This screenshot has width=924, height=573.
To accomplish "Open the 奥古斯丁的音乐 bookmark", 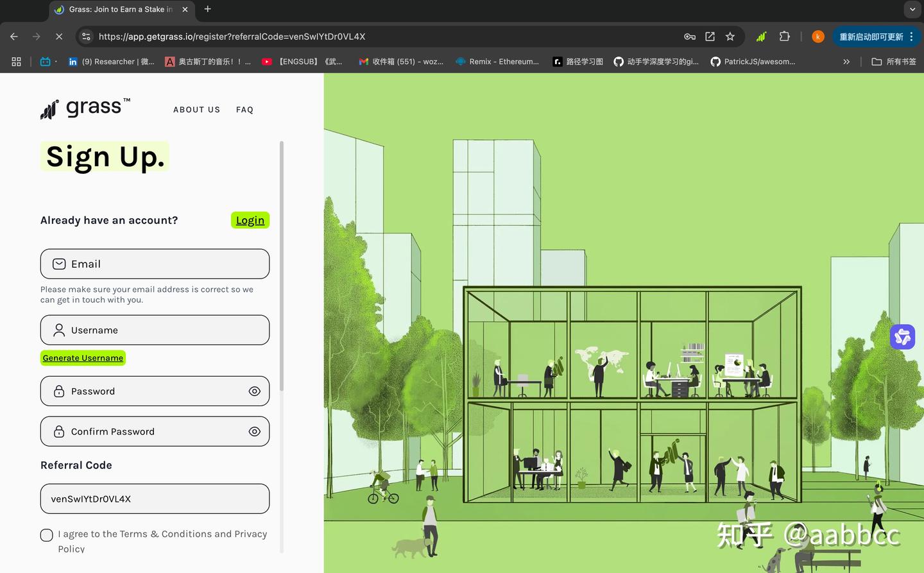I will pos(208,62).
